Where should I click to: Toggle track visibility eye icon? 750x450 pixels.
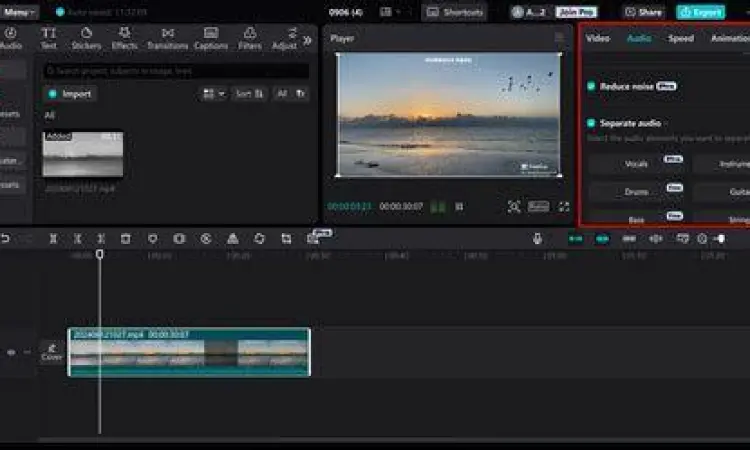11,352
